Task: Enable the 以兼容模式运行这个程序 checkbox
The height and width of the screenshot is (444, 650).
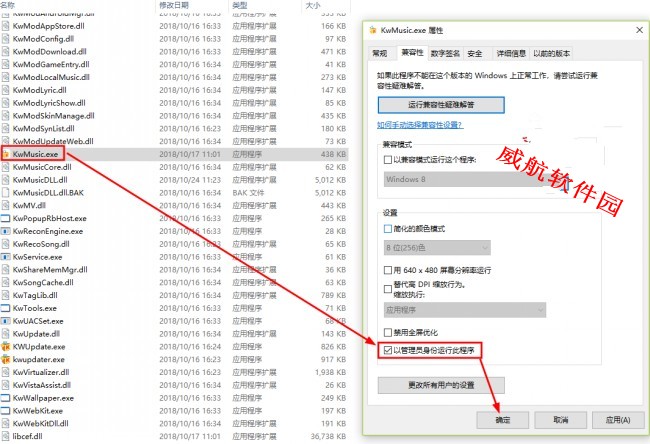Action: tap(388, 160)
